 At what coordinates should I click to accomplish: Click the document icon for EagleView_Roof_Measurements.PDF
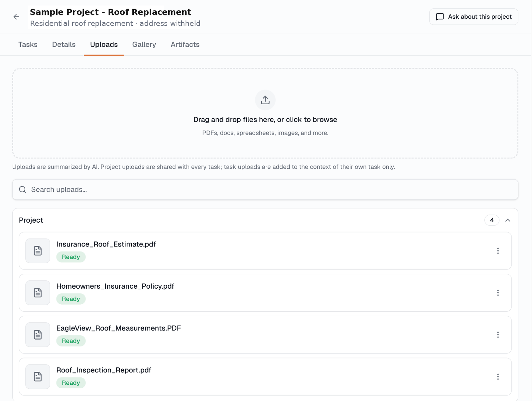38,335
